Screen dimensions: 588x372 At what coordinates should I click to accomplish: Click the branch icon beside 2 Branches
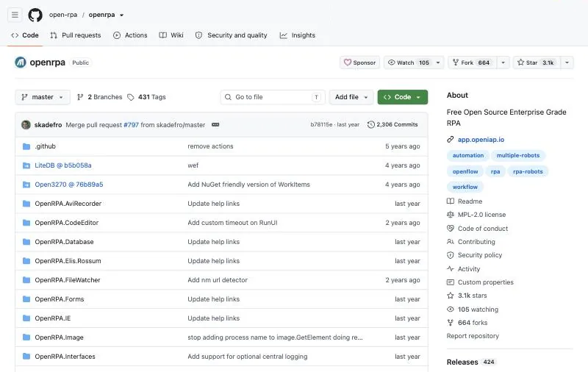pos(80,97)
